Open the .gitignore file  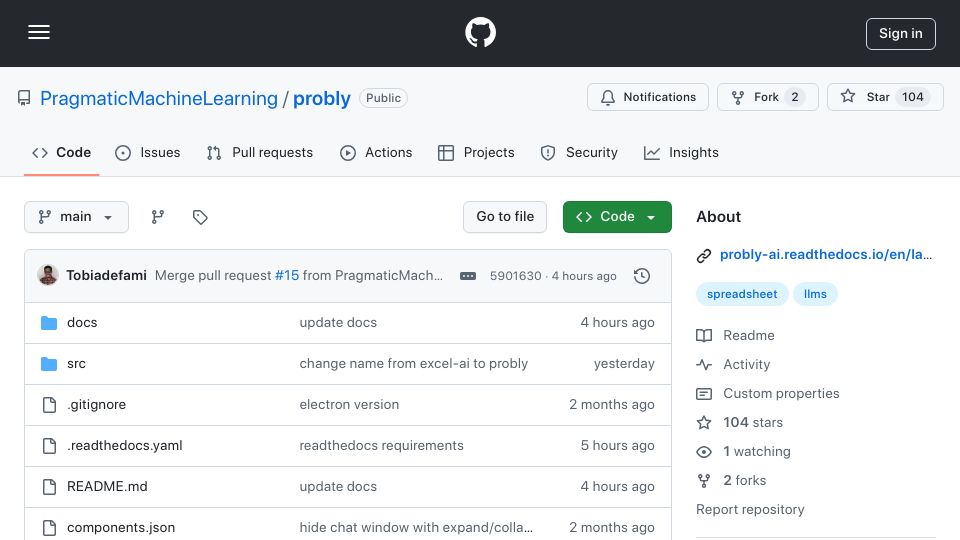(97, 405)
